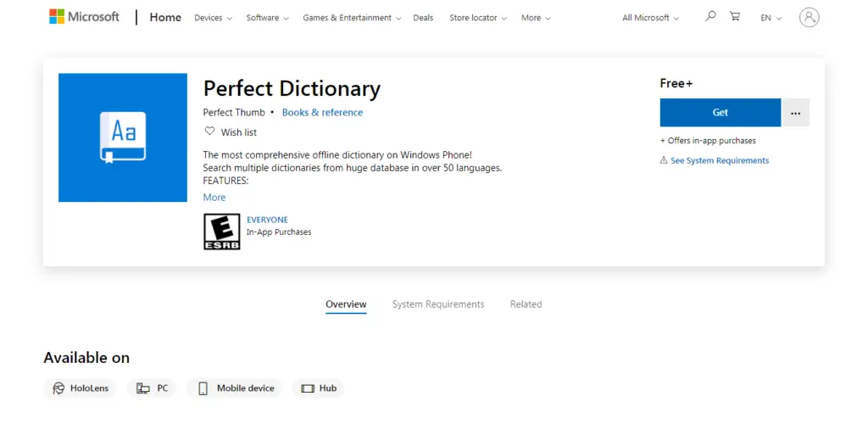Select the HoloLens availability chip
The width and height of the screenshot is (868, 424).
point(80,388)
